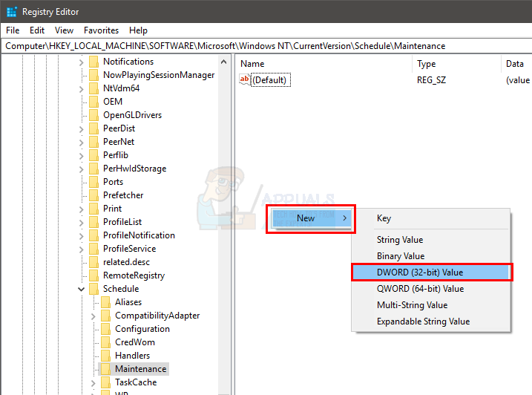
Task: Select the Prefetcher key label
Action: click(123, 195)
